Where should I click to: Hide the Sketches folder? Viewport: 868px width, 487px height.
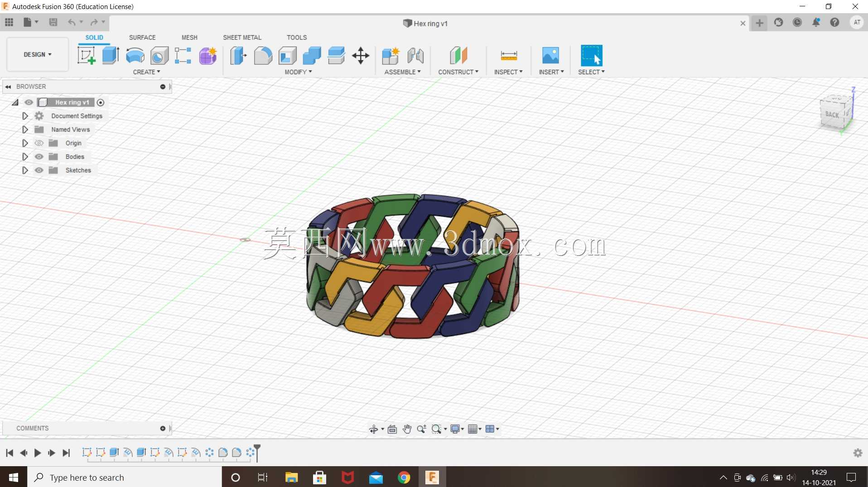[39, 170]
